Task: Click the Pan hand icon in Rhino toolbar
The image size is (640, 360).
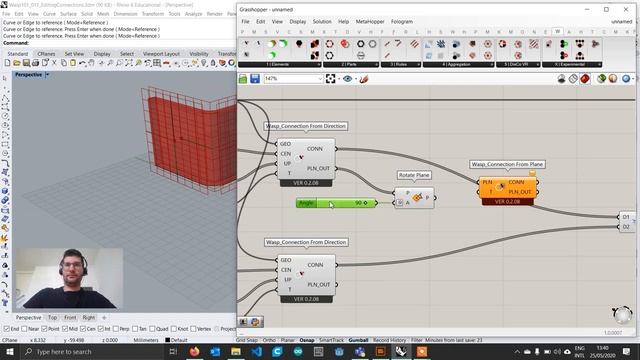Action: (x=91, y=63)
